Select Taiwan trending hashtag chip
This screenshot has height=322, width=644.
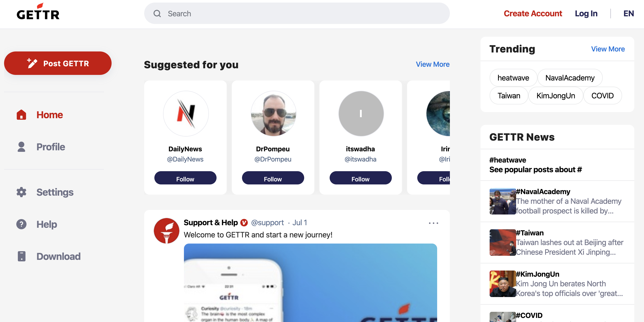pyautogui.click(x=509, y=95)
